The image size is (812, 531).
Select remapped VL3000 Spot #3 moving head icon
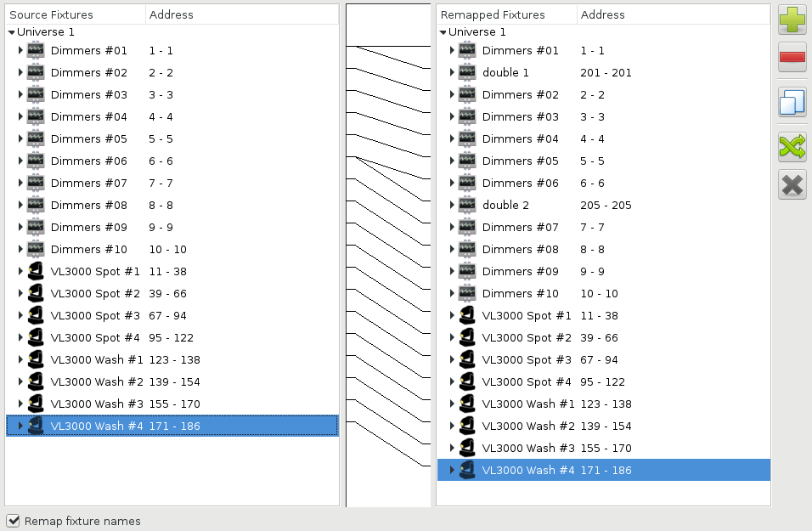tap(467, 359)
